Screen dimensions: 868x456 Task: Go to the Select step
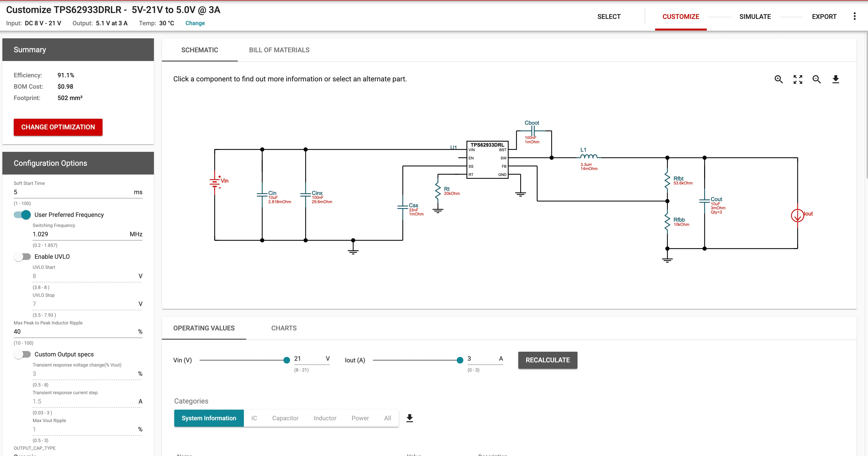point(608,17)
